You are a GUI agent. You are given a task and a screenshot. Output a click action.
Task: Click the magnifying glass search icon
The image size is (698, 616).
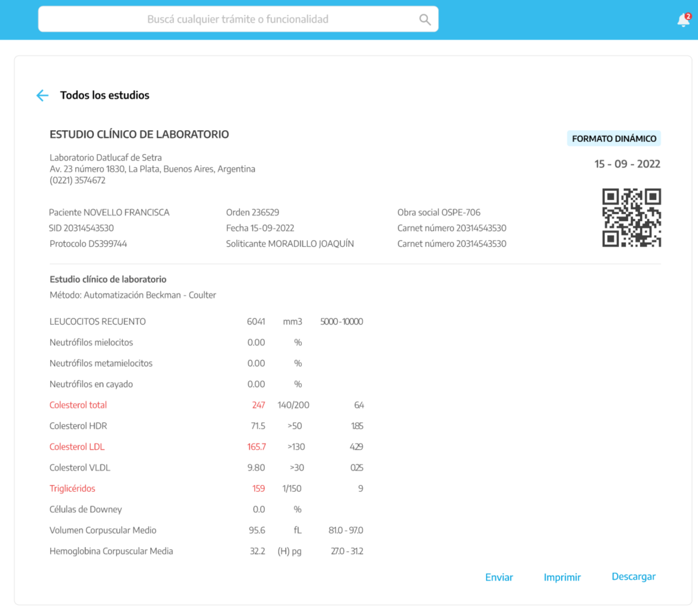point(425,20)
